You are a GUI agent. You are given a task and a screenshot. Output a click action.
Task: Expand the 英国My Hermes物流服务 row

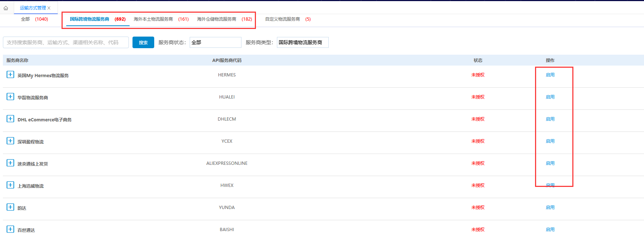tap(10, 75)
